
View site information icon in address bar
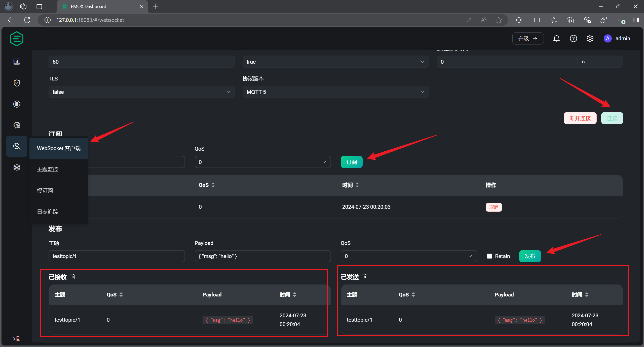(x=47, y=20)
